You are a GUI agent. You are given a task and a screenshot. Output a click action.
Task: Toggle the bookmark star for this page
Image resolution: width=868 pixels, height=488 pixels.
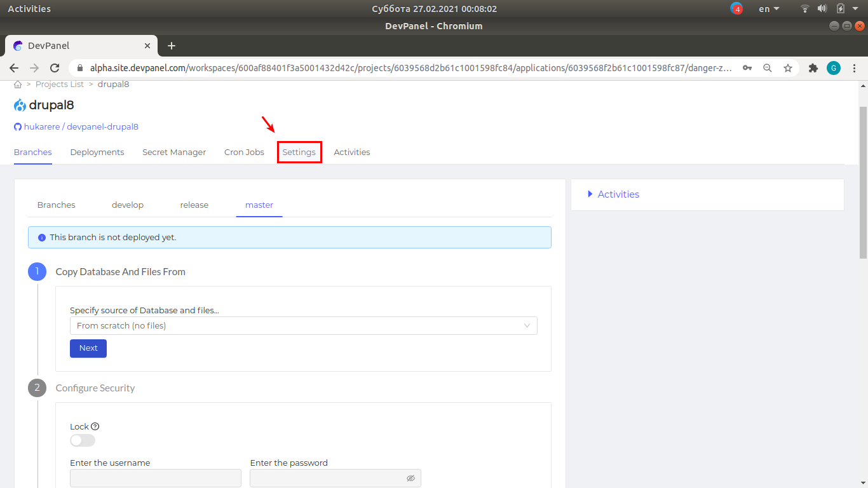click(x=788, y=67)
